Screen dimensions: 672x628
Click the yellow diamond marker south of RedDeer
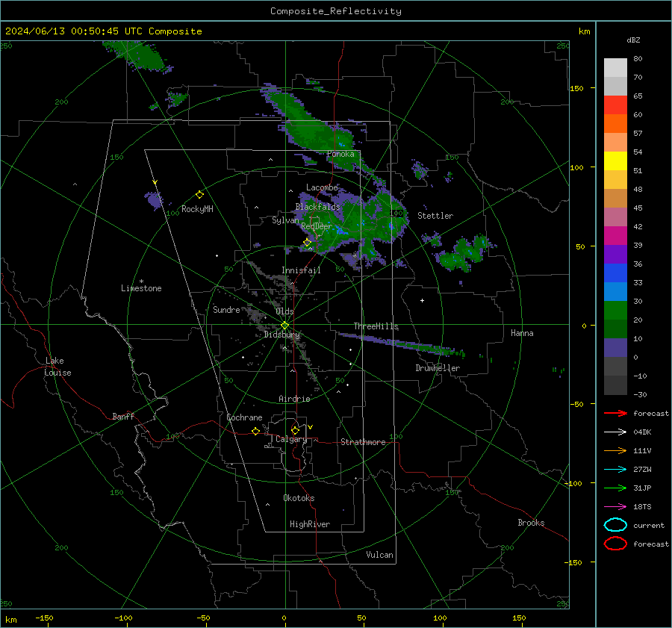tap(307, 243)
